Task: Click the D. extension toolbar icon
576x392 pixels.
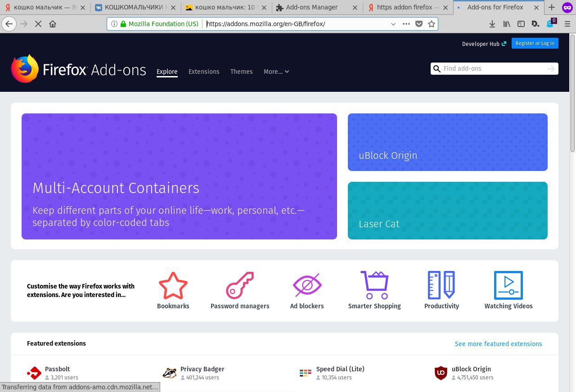Action: [x=535, y=24]
